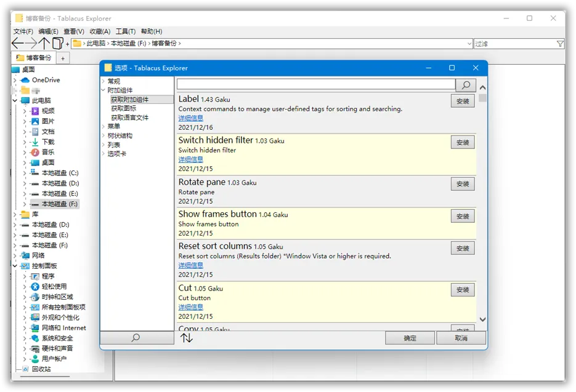The width and height of the screenshot is (576, 392).
Task: Expand the OneDrive tree node
Action: point(15,80)
